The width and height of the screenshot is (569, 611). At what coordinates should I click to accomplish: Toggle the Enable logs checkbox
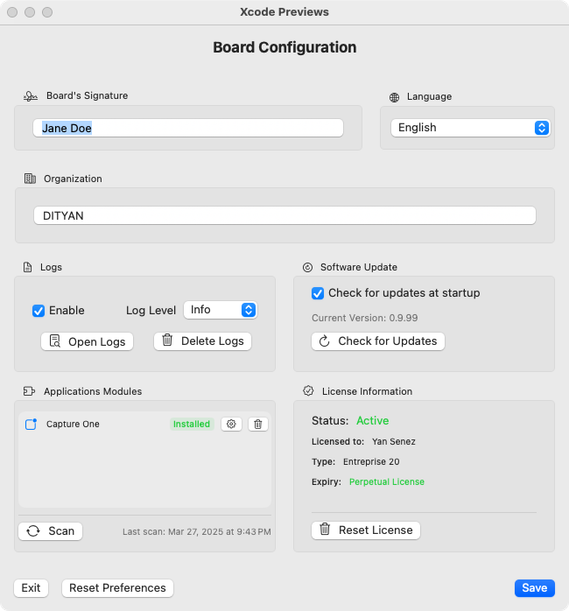[38, 311]
